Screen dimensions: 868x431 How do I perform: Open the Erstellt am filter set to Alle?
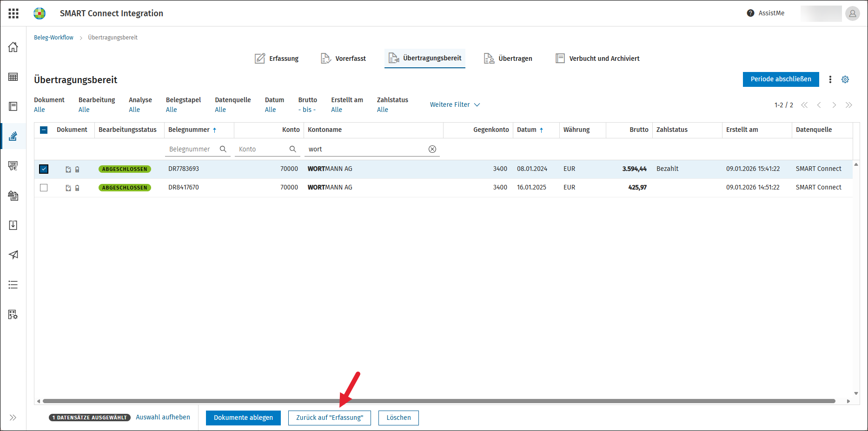(337, 110)
